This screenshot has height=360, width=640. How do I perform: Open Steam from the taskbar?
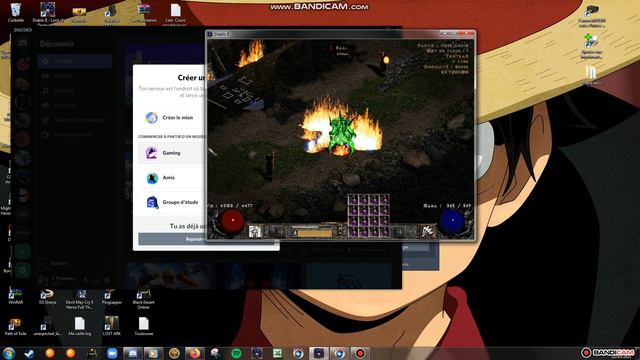(x=29, y=353)
